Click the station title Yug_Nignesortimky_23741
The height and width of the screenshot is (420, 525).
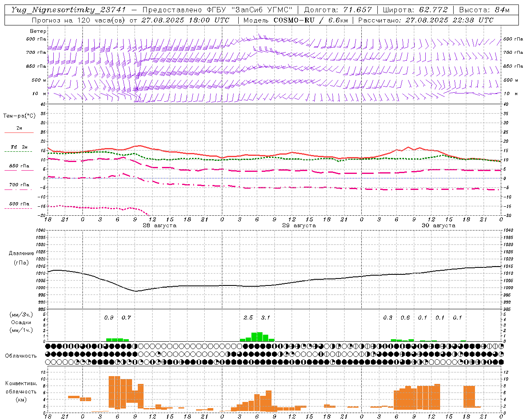(68, 10)
